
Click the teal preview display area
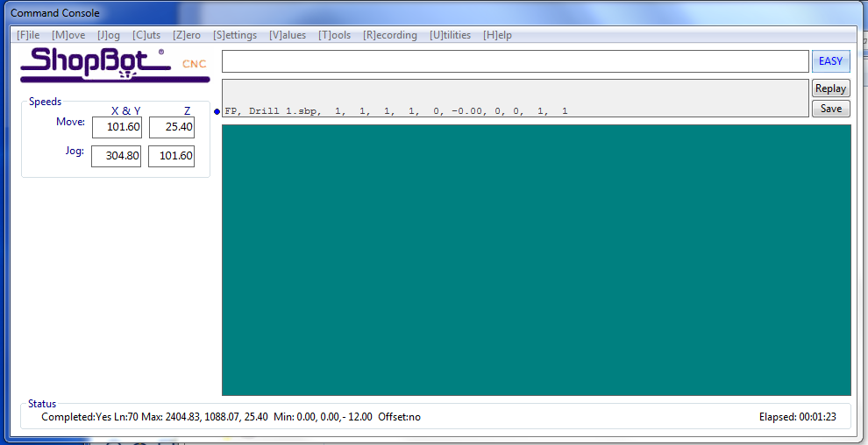537,260
